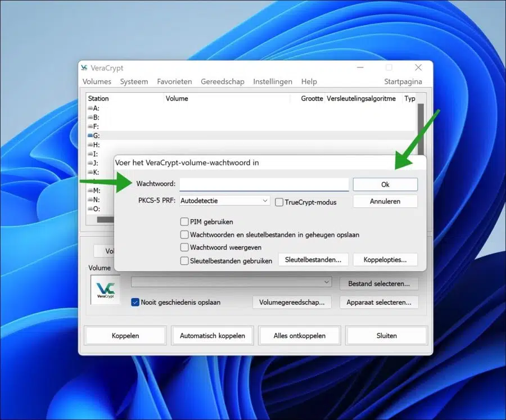Open the Sleutelbestanden... dialog
506x420 pixels.
click(x=313, y=260)
